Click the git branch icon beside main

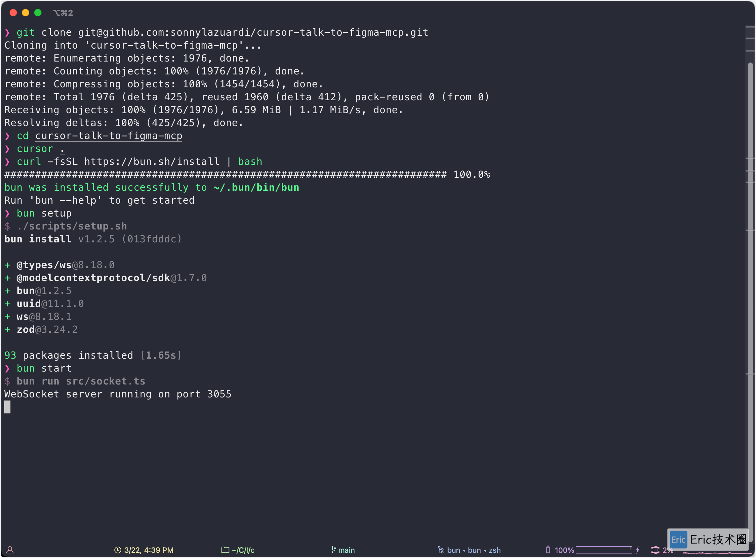coord(334,550)
